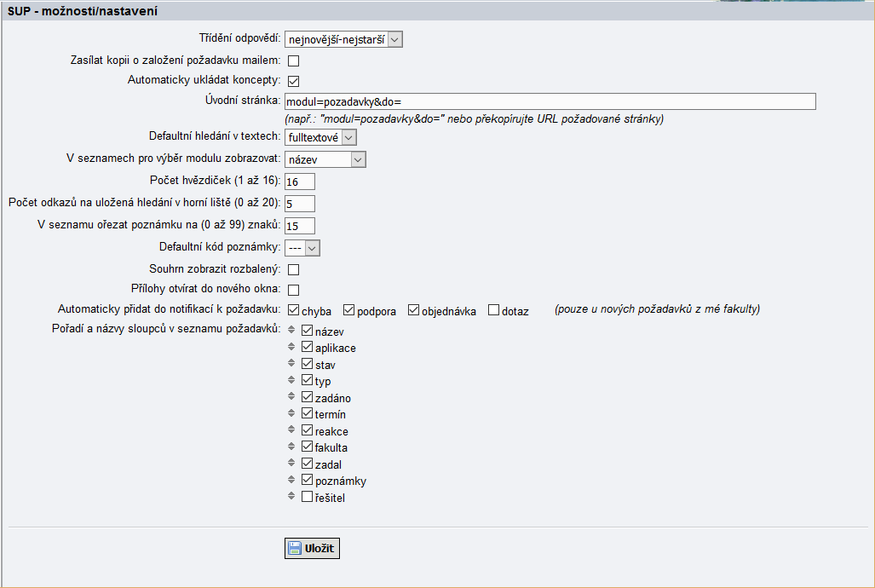Viewport: 875px width, 588px height.
Task: Uncheck Automaticky ukládat koncepty
Action: click(293, 81)
